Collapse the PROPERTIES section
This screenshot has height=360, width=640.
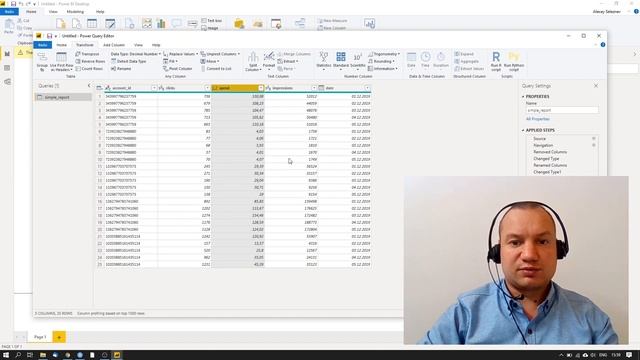[523, 96]
